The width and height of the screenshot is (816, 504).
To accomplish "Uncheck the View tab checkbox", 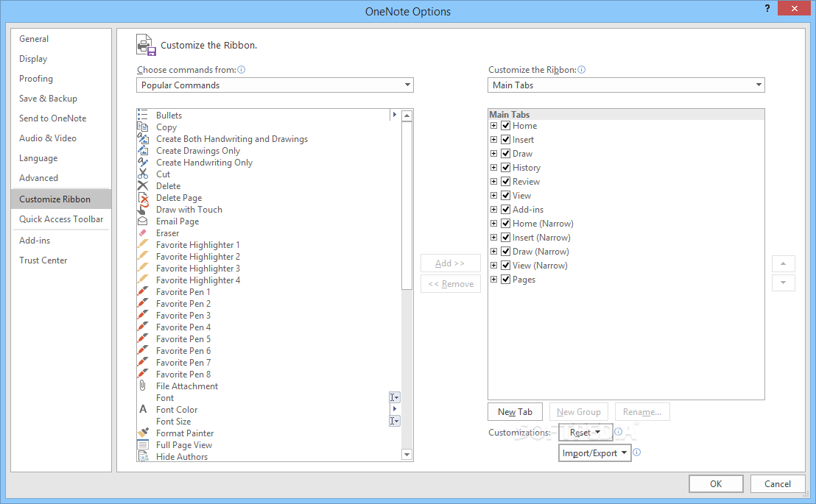I will tap(505, 196).
